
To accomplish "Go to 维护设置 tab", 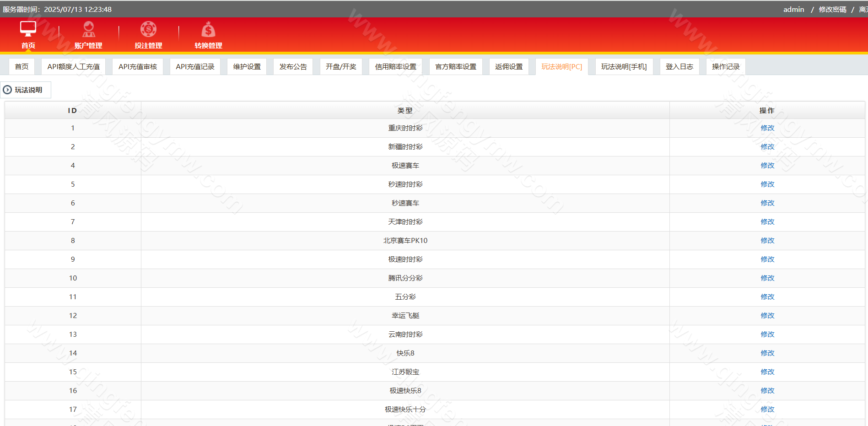I will point(247,67).
